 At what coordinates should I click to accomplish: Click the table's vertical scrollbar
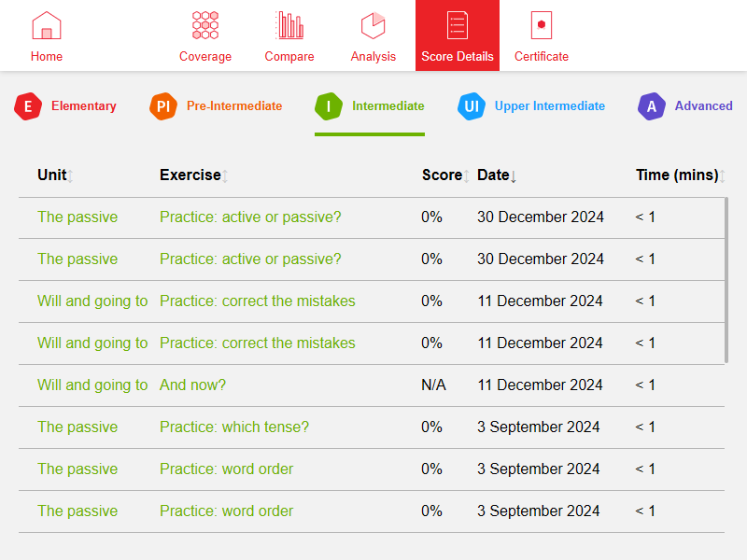726,280
